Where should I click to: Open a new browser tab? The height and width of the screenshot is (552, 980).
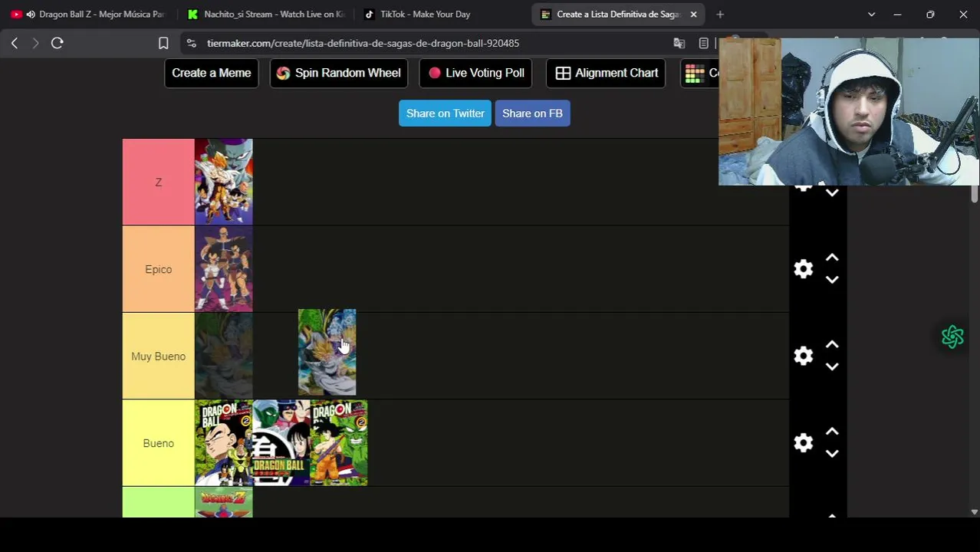coord(720,15)
